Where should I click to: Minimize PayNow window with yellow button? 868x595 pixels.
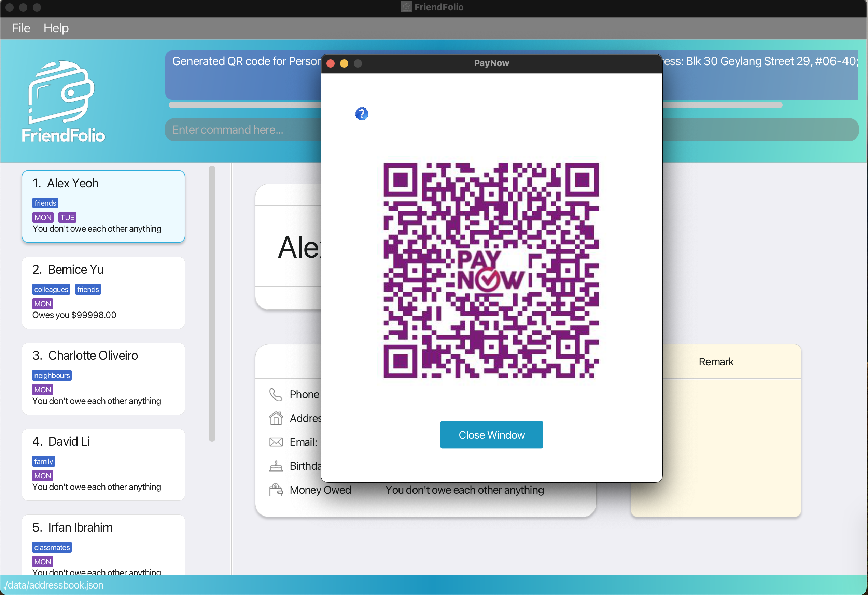click(344, 63)
